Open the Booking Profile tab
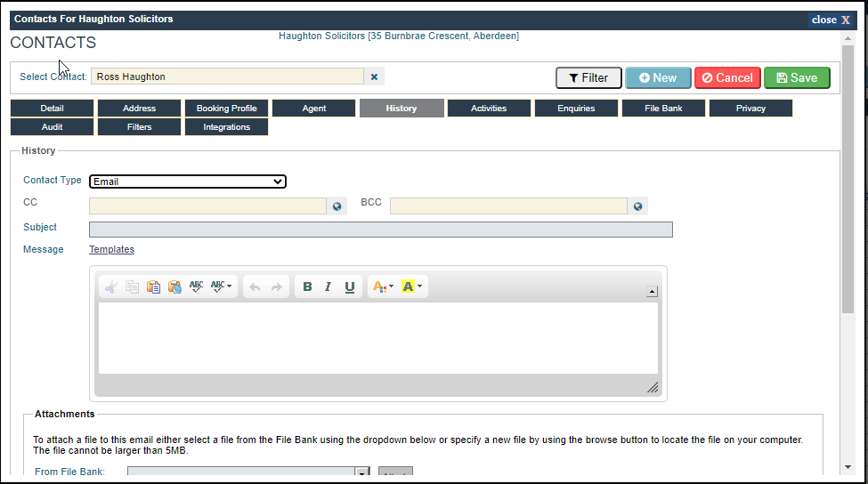Screen dimensions: 868x484 226,109
